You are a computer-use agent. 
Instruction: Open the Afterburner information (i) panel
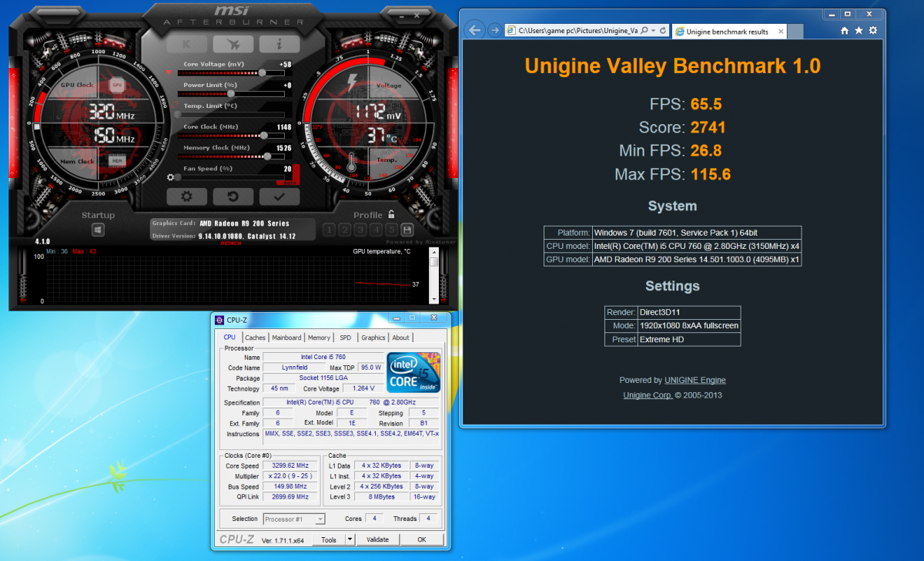pyautogui.click(x=278, y=45)
